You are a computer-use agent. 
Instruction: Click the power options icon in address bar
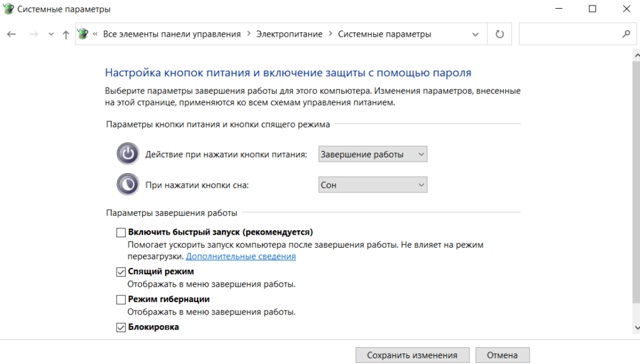click(x=83, y=34)
